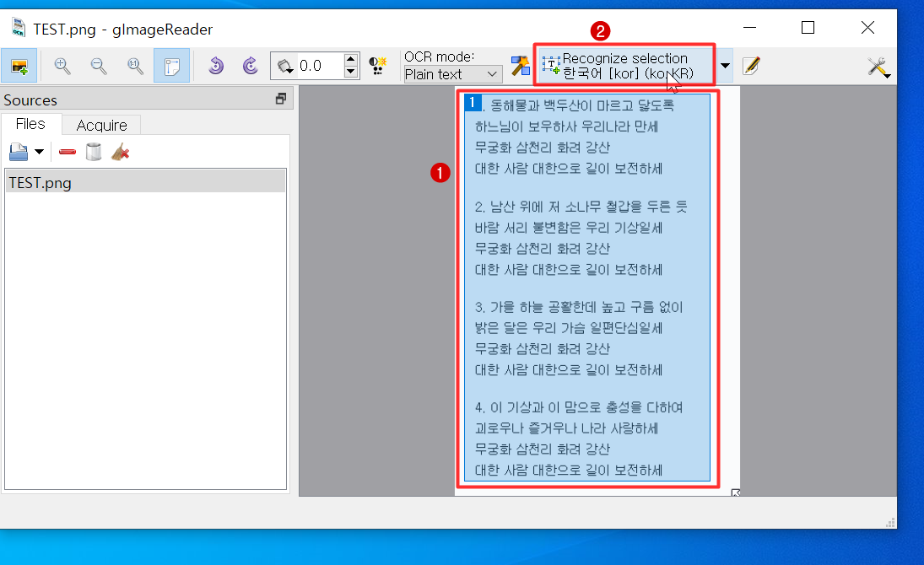Image resolution: width=924 pixels, height=565 pixels.
Task: Toggle the output pane pencil icon
Action: [751, 66]
